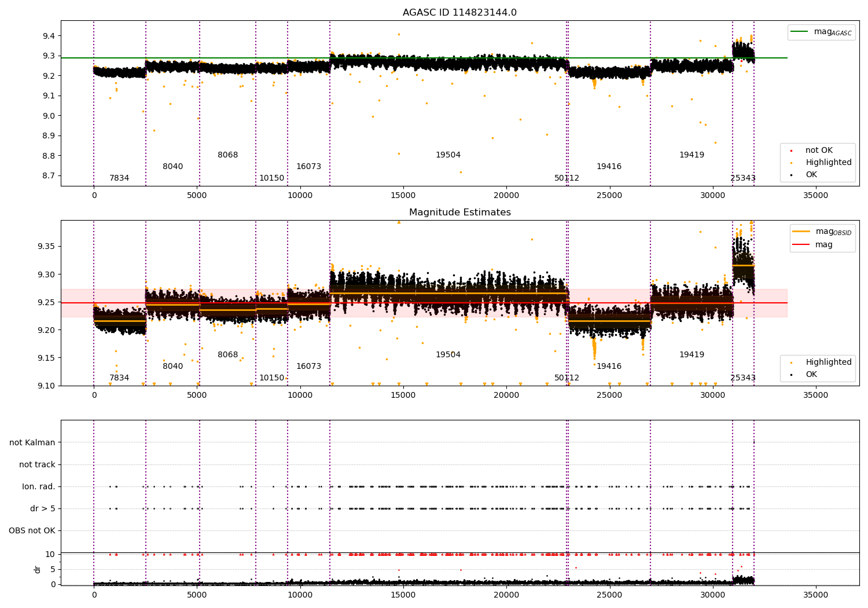Click the 'not Kalman' axis label
Screen dimensions: 868x608
point(32,442)
